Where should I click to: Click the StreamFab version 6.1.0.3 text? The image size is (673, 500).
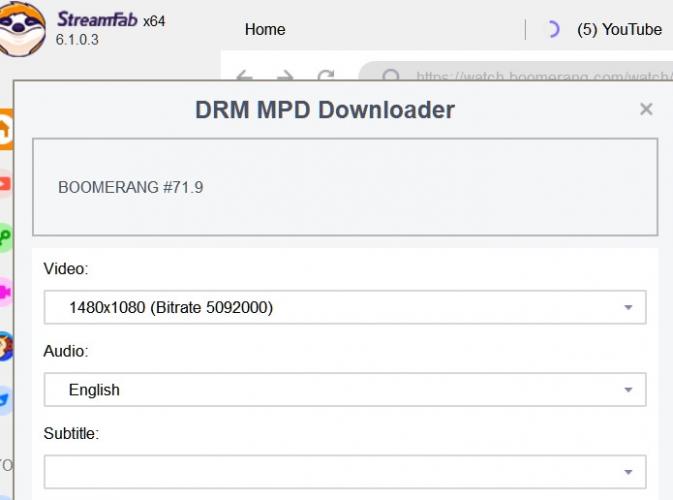(x=77, y=40)
